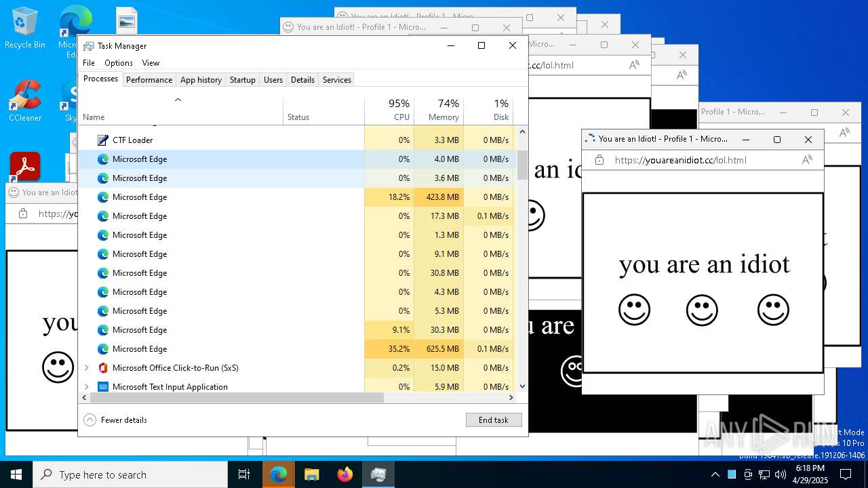Select the Microsoft Edge row using 30.8 MB
868x488 pixels.
tap(298, 273)
